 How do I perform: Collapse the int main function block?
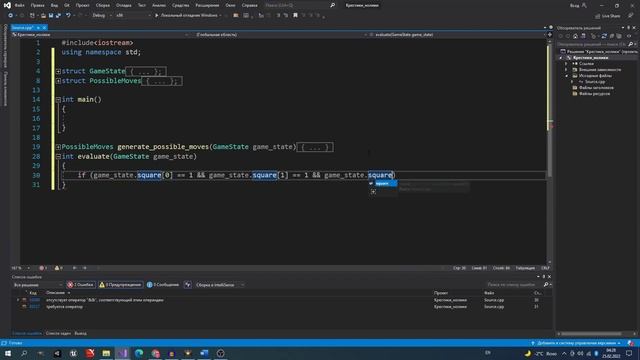click(58, 100)
